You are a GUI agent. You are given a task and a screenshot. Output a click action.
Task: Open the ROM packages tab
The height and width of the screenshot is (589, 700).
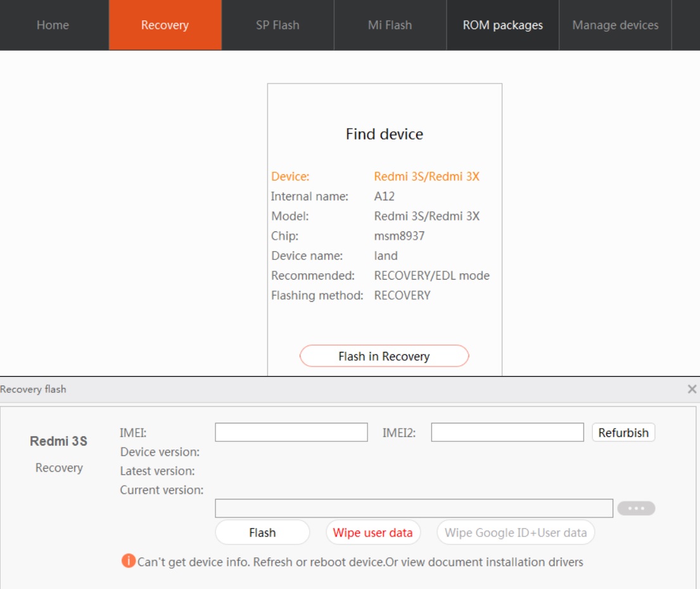coord(502,25)
